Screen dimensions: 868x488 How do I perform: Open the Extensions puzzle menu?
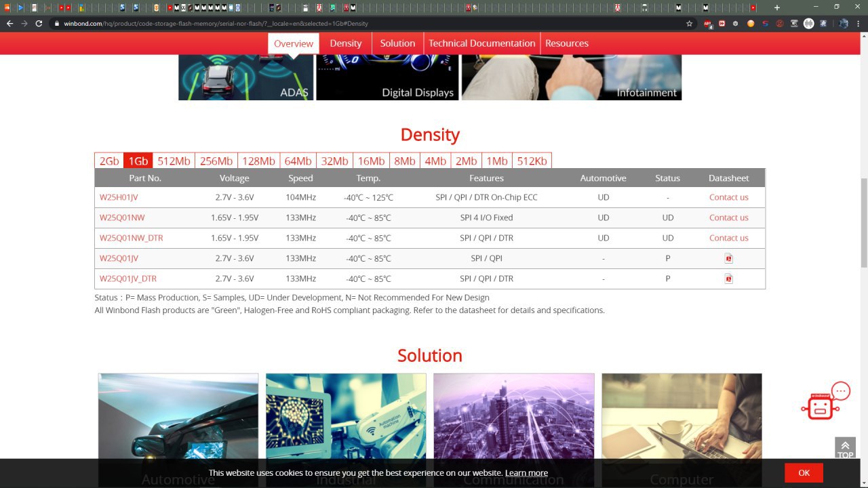tap(823, 23)
